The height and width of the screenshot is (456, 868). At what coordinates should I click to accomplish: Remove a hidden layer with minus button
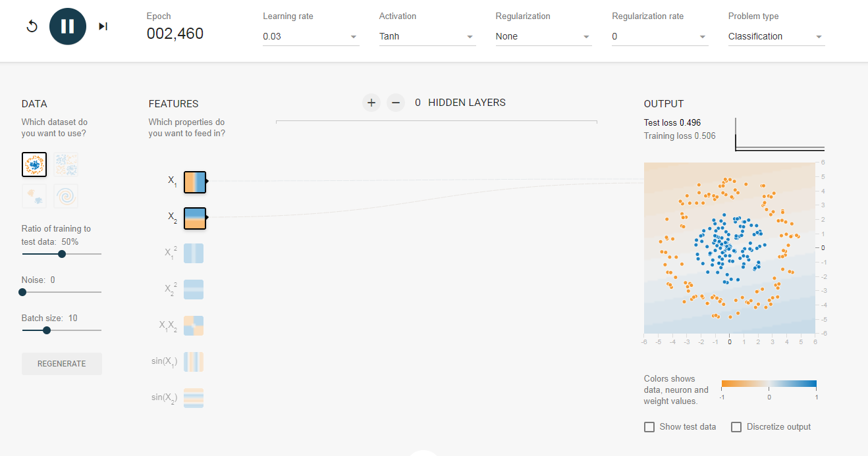pos(395,103)
